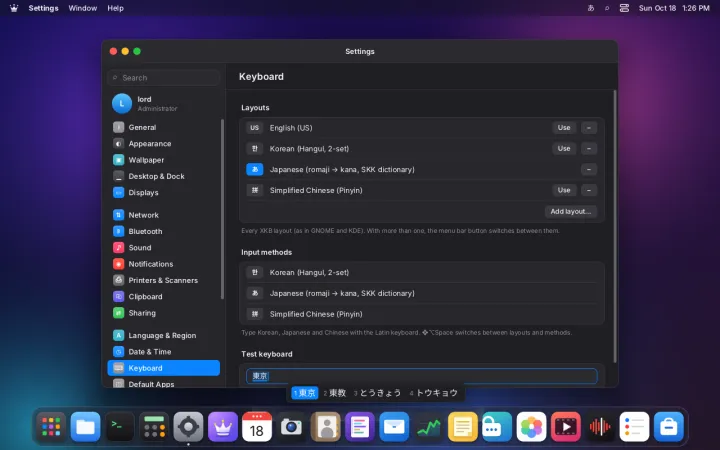Use the Korean (Hangul, 2-set) layout
720x450 pixels.
point(564,148)
